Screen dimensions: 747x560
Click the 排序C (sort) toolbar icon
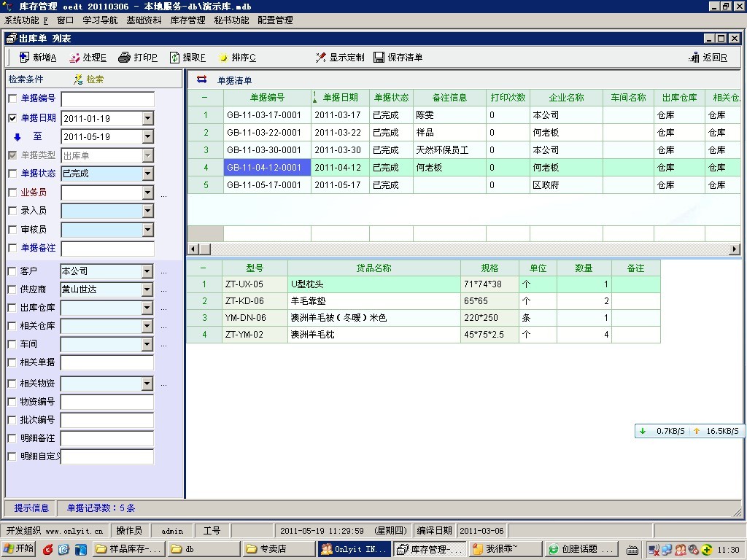[x=223, y=58]
